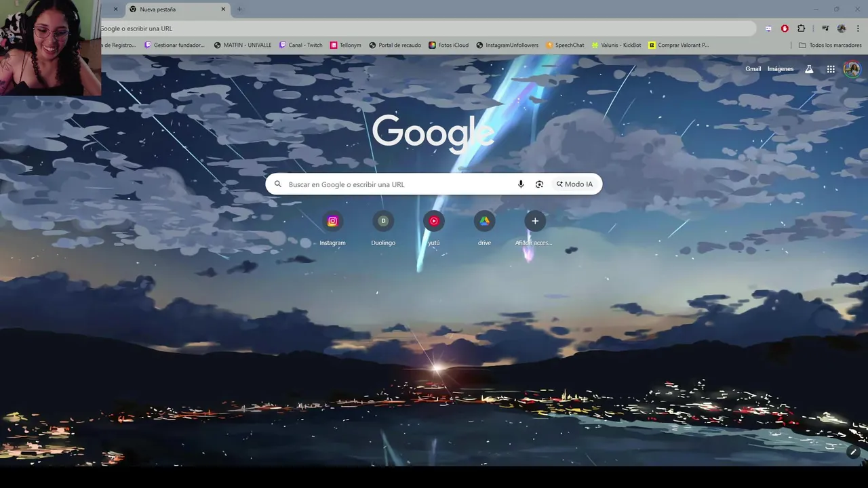Open a new tab with plus button
868x488 pixels.
coord(239,9)
